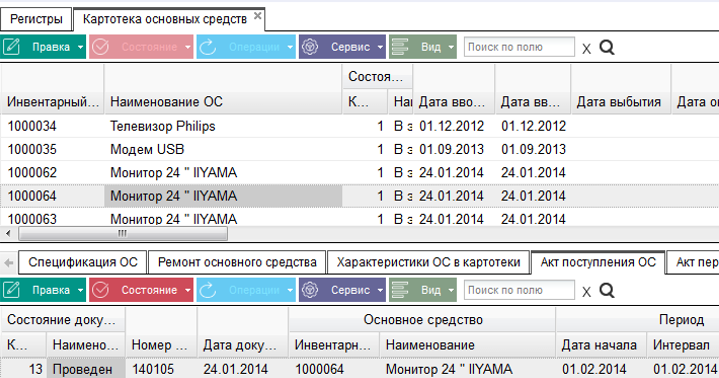This screenshot has width=719, height=378.
Task: Click the bottom Состояние button label
Action: 149,290
